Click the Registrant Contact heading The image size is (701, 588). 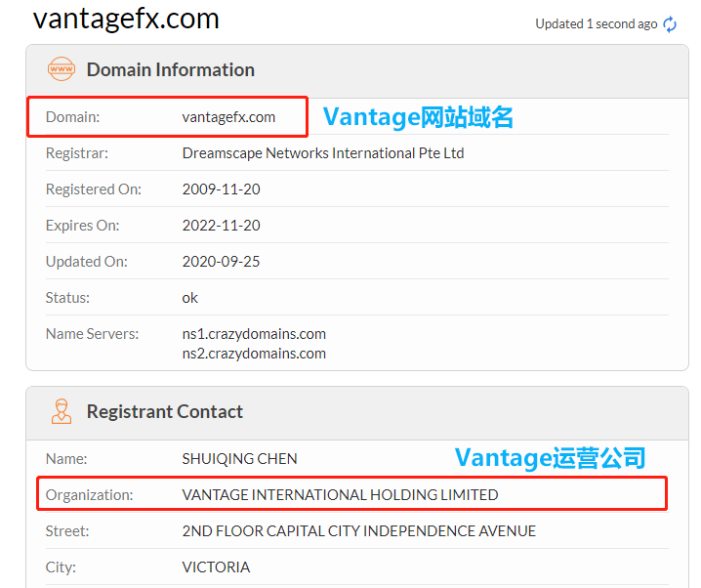165,411
